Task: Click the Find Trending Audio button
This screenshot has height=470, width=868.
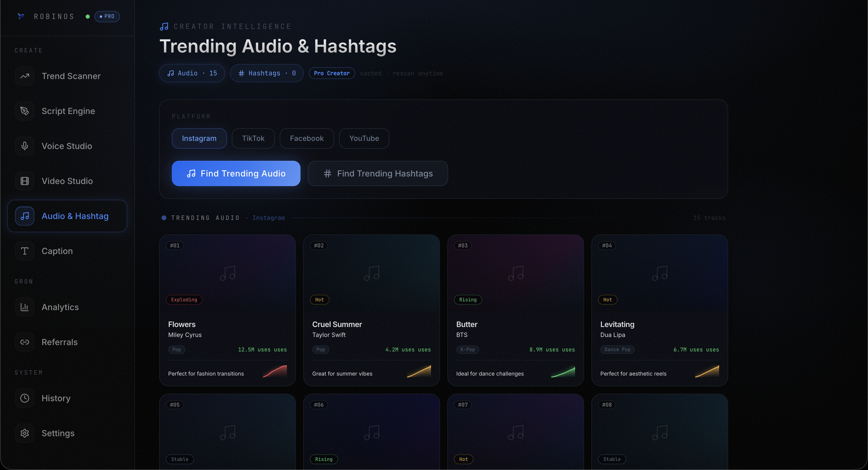Action: (236, 173)
